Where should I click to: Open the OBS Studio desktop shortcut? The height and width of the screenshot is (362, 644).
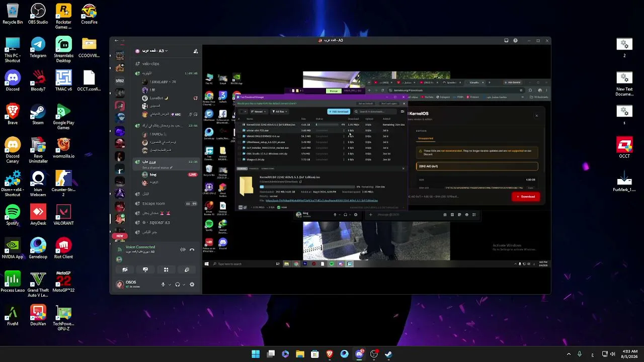click(38, 14)
